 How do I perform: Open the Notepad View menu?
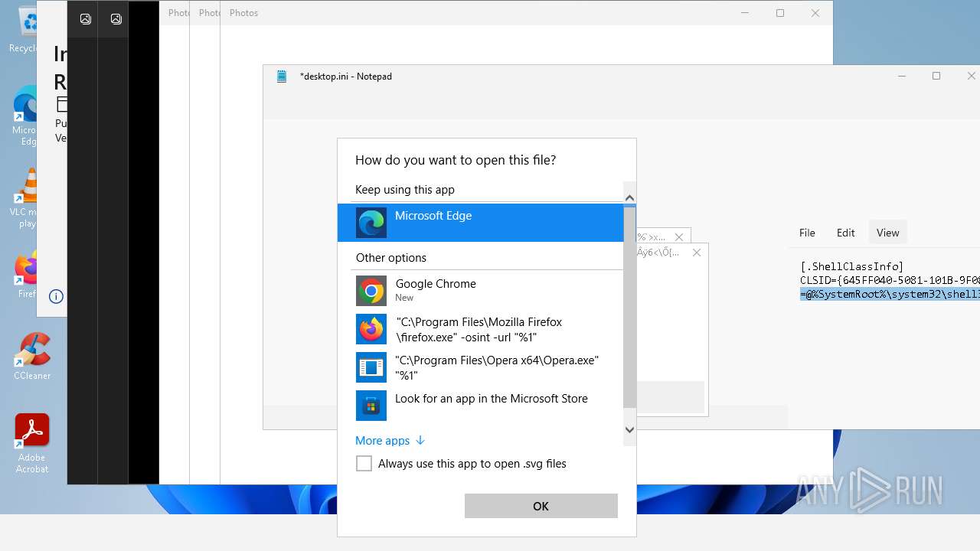point(887,233)
